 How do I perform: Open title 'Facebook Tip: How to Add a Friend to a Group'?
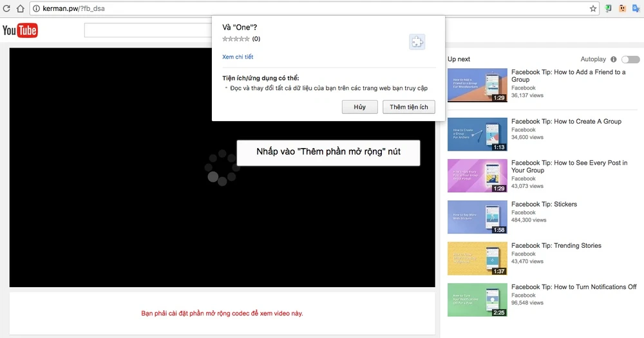point(569,75)
